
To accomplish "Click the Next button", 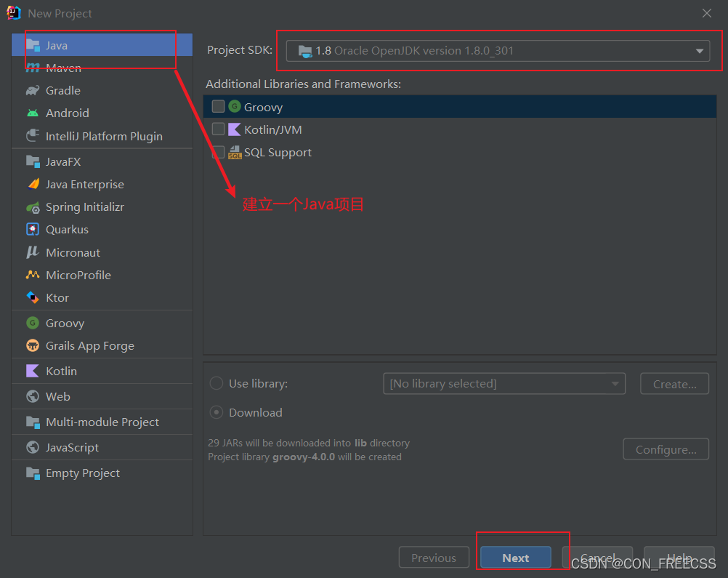I will (515, 558).
